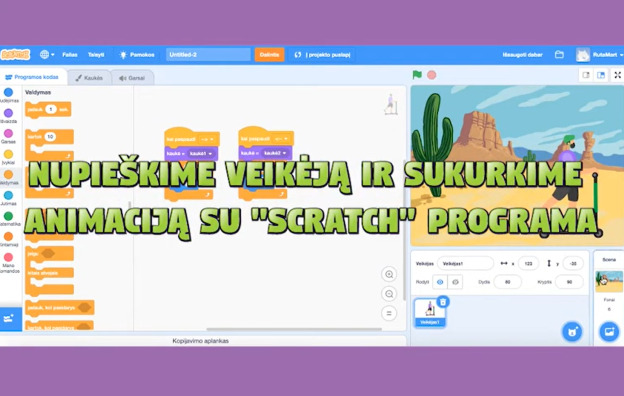
Task: Open the add backdrop button
Action: pyautogui.click(x=609, y=332)
